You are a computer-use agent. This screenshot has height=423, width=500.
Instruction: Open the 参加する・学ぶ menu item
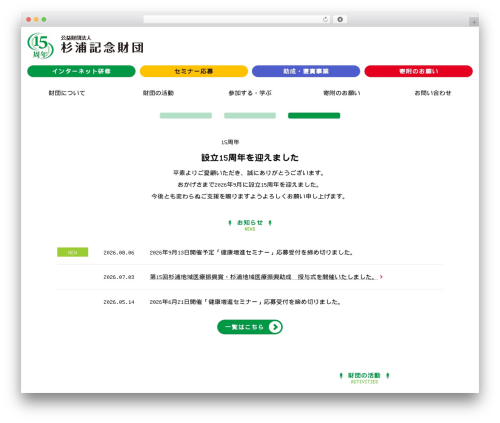coord(250,93)
